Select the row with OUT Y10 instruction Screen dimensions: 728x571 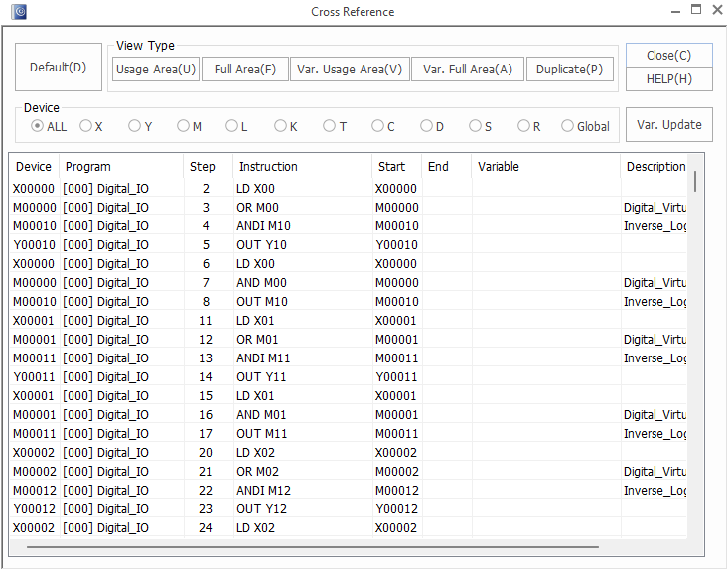pyautogui.click(x=263, y=245)
